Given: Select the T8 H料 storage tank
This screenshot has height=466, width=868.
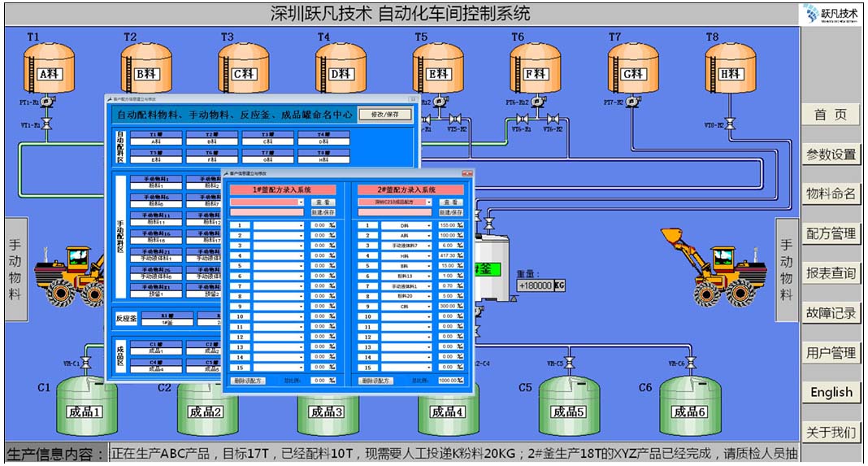Looking at the screenshot, I should [x=730, y=68].
